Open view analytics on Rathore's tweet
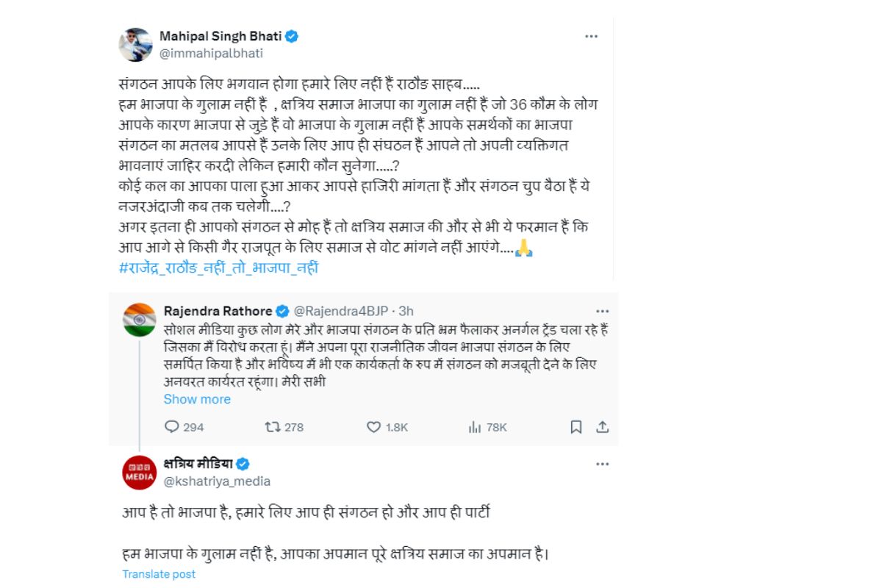Image resolution: width=882 pixels, height=588 pixels. (x=473, y=427)
